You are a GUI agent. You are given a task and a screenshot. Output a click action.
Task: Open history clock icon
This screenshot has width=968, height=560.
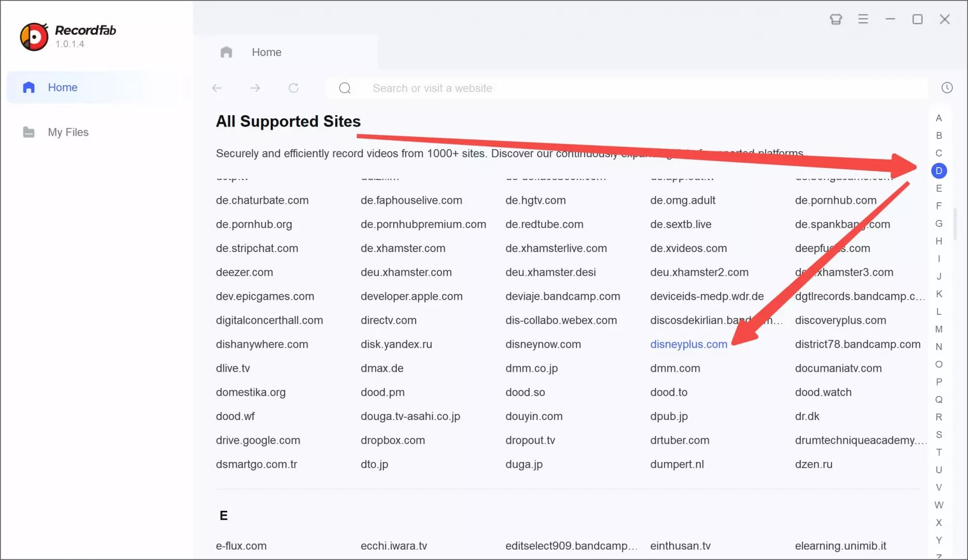pos(947,88)
